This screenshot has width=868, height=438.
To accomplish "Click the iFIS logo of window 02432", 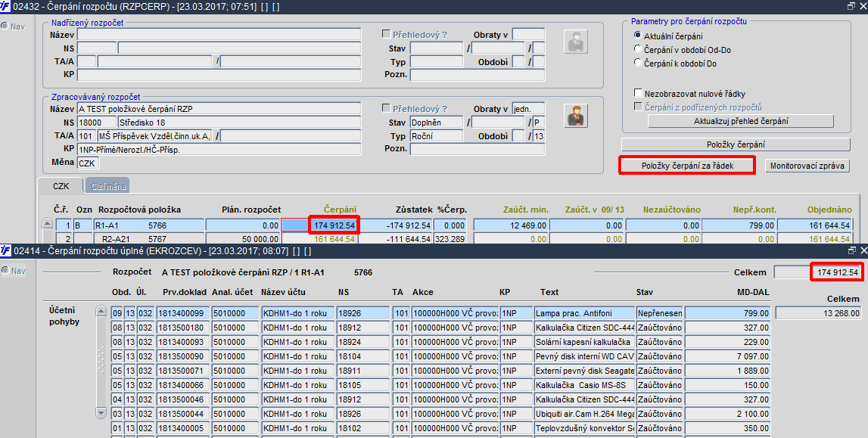I will [x=5, y=7].
